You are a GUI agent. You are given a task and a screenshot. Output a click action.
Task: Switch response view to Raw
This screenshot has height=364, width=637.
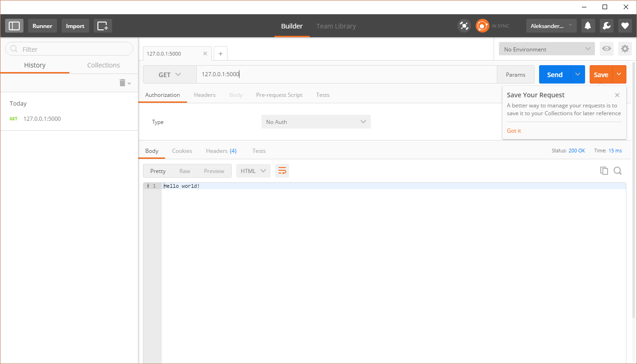coord(185,171)
